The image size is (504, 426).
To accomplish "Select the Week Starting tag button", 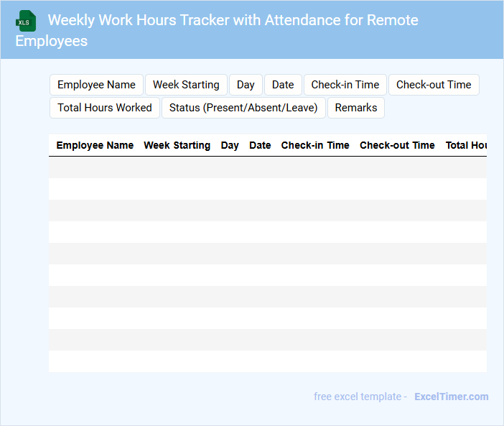I will coord(186,85).
